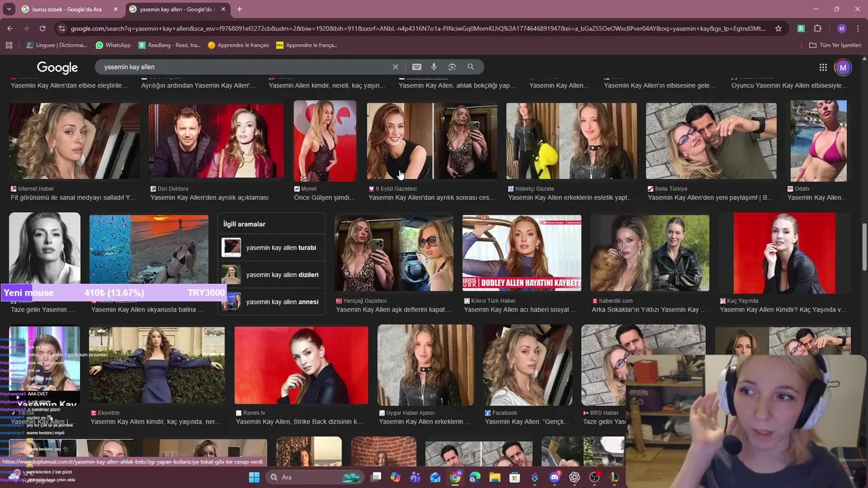Clear the Google search box with the X

point(395,67)
